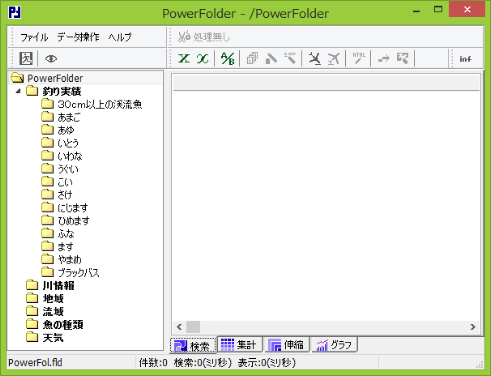Viewport: 491px width, 376px height.
Task: Maximize the PowerFolder window
Action: pos(438,9)
